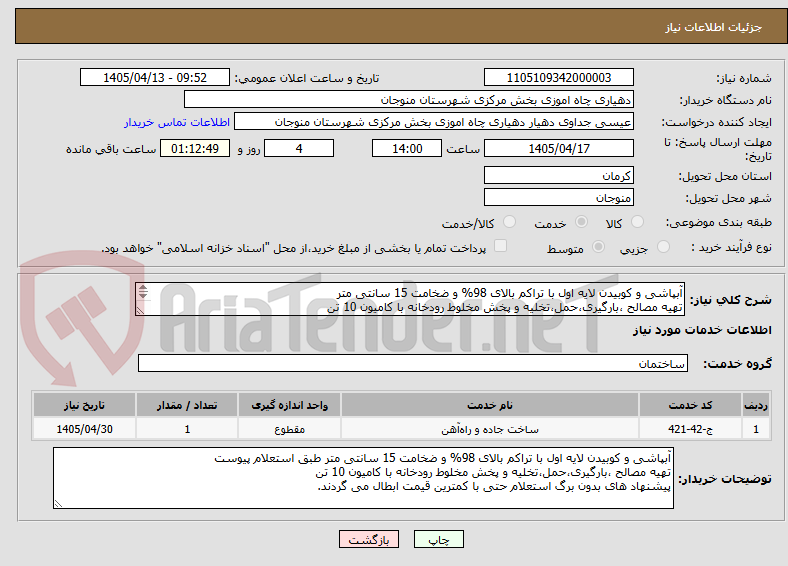Screen dimensions: 788x566
Task: Select the کالا radio button
Action: 637,222
